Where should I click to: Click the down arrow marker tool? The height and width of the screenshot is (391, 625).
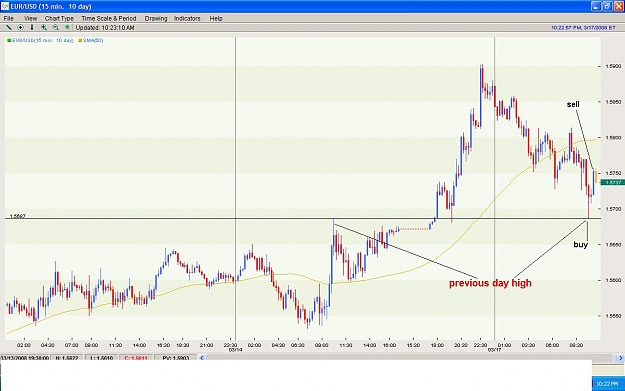pos(32,28)
